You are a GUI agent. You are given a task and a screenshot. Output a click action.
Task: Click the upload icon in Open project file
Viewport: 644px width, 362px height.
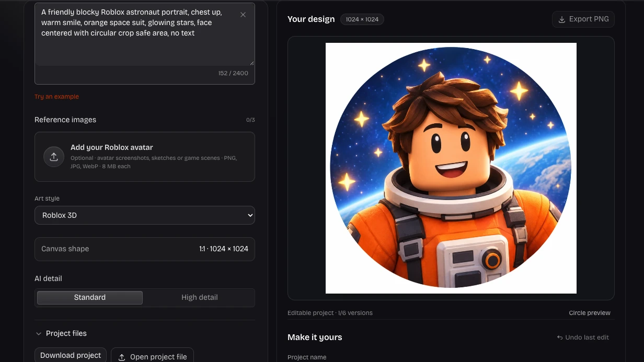pos(122,357)
